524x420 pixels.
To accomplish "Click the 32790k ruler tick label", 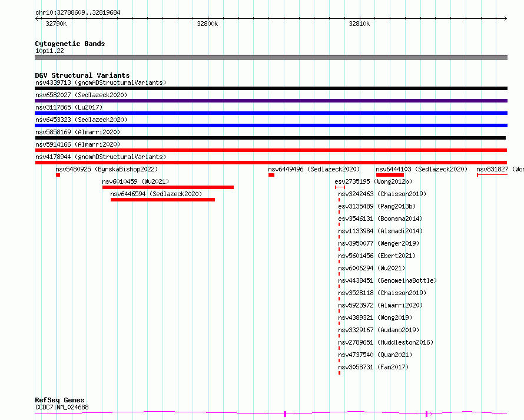I will (56, 24).
